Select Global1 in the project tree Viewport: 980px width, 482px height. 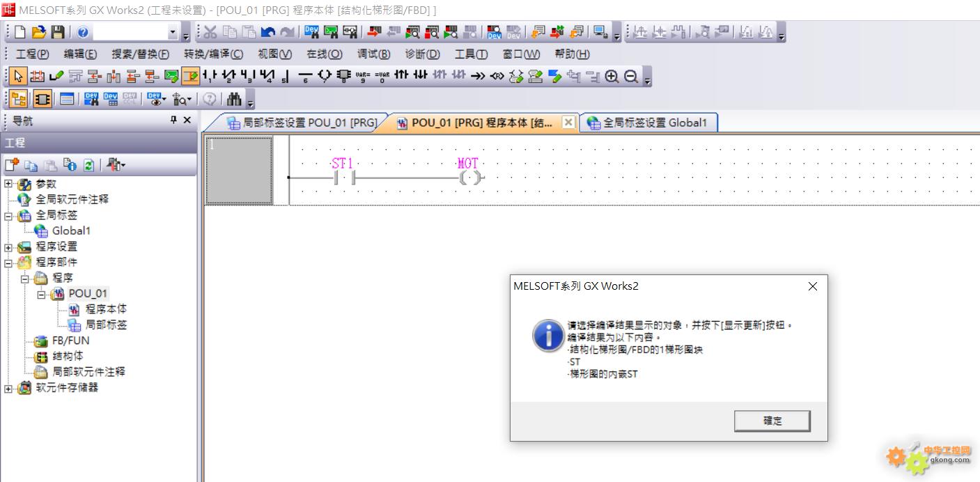point(71,231)
